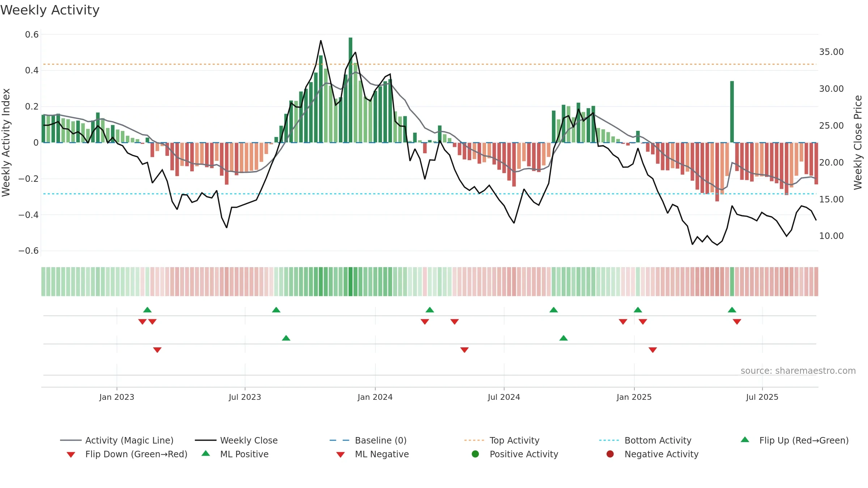The width and height of the screenshot is (868, 488).
Task: Click the −0.6 tick on the left axis
Action: coord(29,251)
